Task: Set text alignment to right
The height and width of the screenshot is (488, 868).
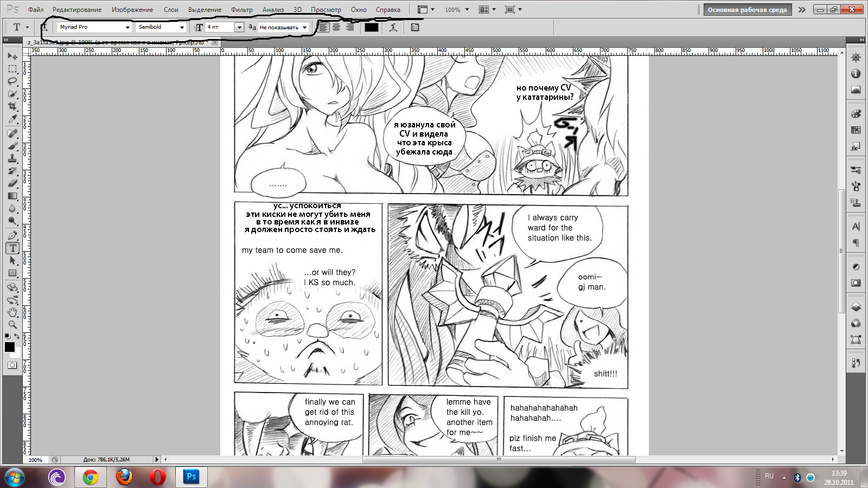Action: pos(350,27)
